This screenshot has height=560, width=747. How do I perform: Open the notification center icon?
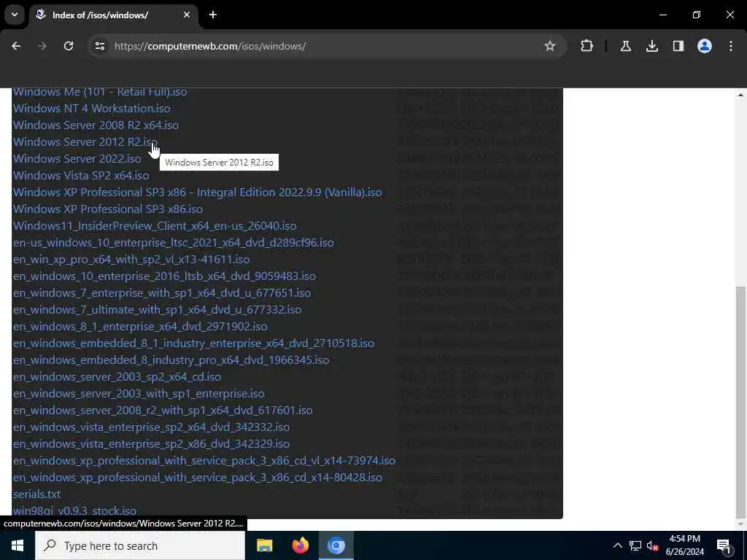click(x=724, y=545)
